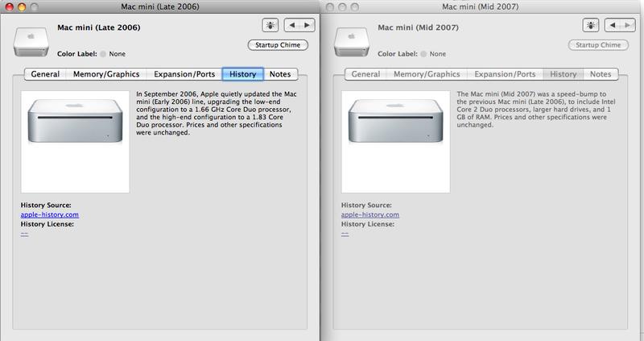Open apple-history.com link in Late 2006 window
644x341 pixels.
tap(50, 214)
